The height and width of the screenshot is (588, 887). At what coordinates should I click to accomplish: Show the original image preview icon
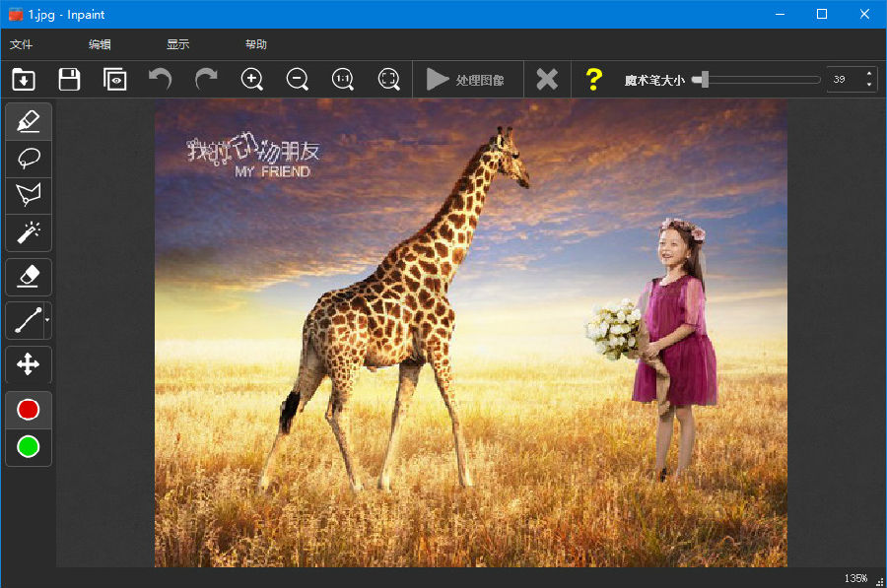115,79
